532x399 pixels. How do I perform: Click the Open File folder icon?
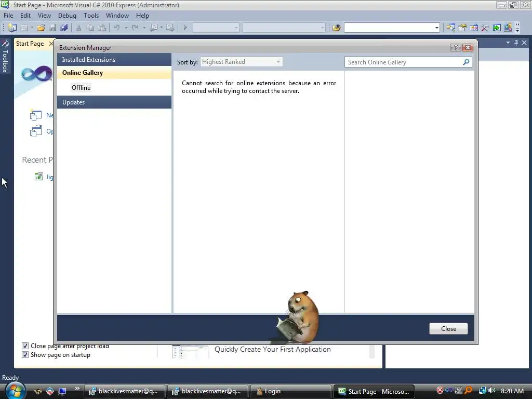(x=41, y=28)
